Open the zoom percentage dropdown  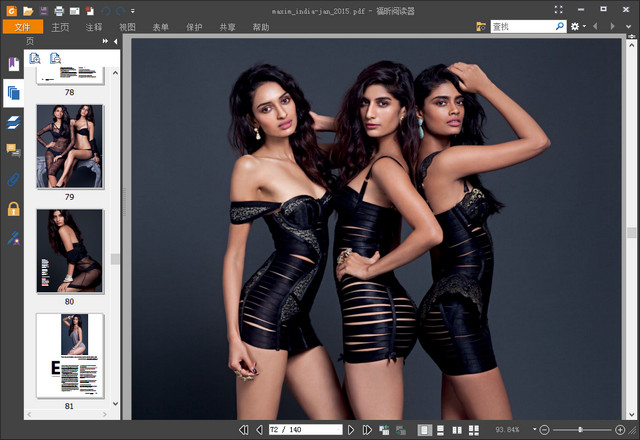pos(532,430)
